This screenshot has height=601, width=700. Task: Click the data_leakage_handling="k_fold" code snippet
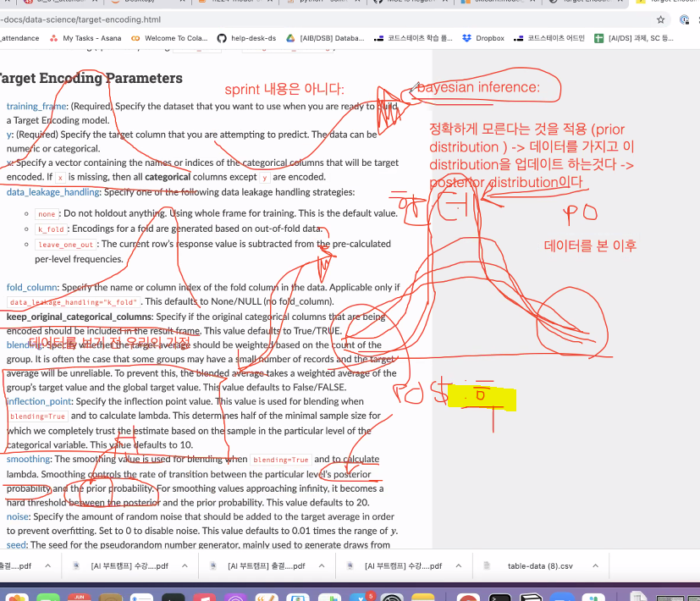(74, 302)
